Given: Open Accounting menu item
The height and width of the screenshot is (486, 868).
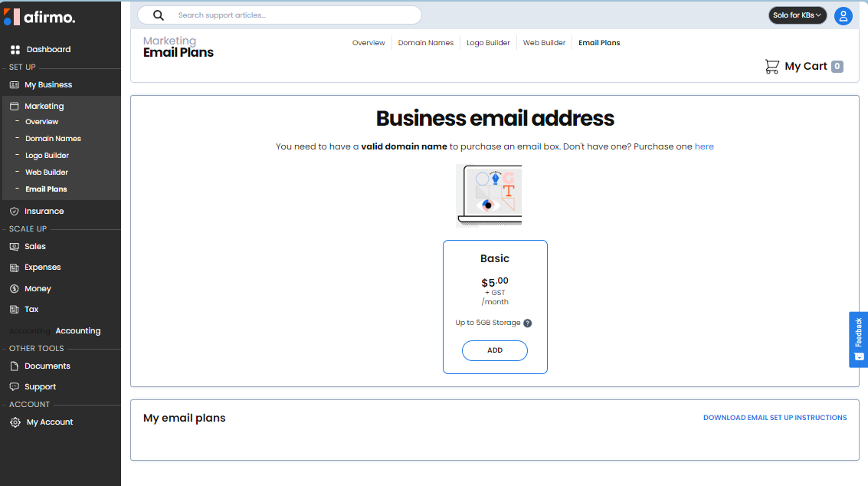Looking at the screenshot, I should click(x=78, y=331).
